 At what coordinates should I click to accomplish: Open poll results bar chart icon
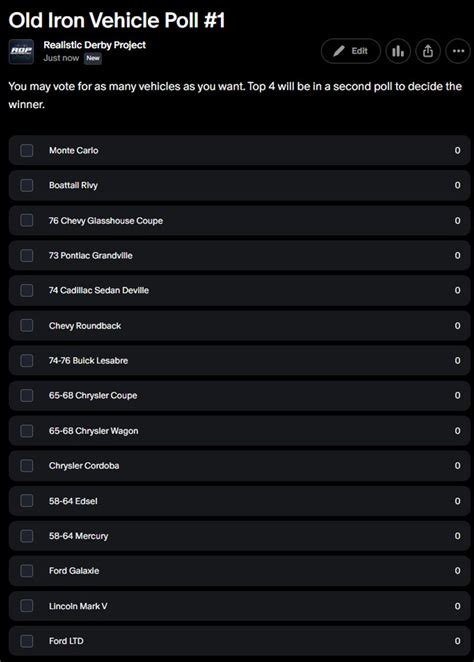click(398, 51)
